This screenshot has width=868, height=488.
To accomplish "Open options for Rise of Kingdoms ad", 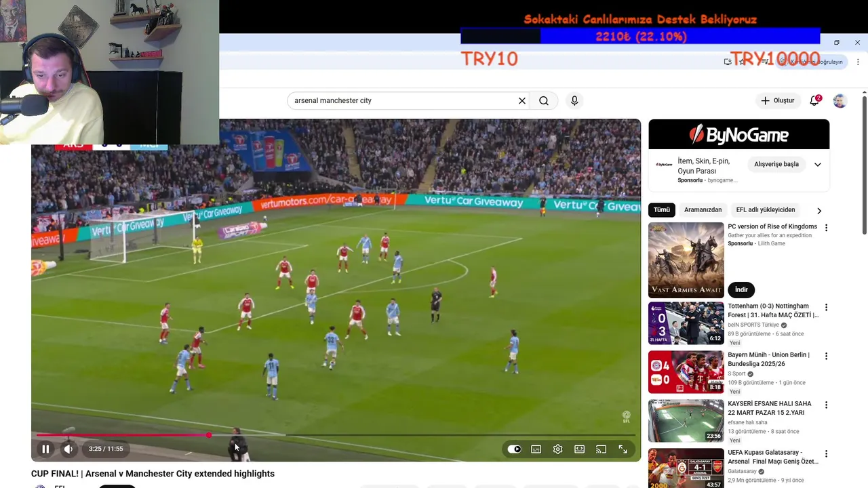I will 826,228.
